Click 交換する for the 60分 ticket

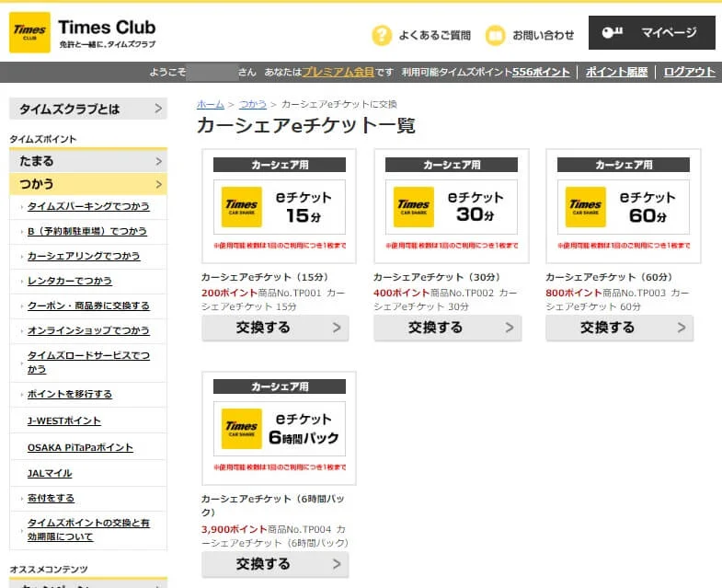(620, 329)
